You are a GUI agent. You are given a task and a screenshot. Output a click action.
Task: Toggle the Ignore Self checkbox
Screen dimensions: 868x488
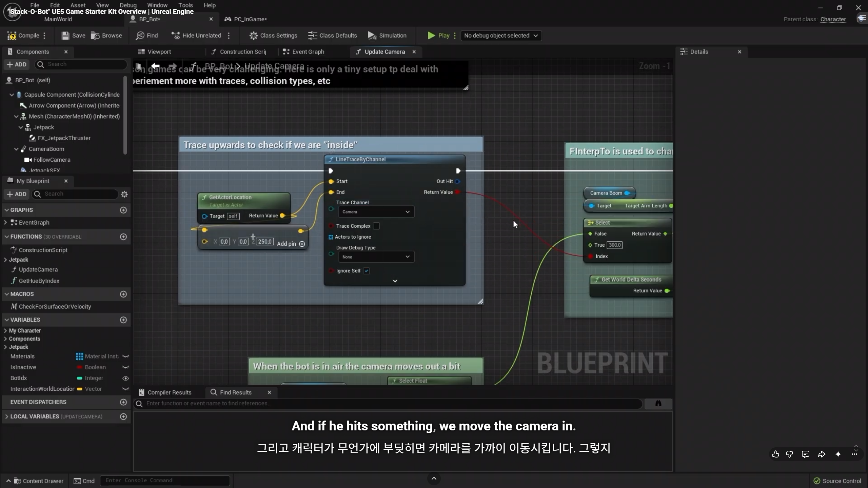tap(367, 271)
